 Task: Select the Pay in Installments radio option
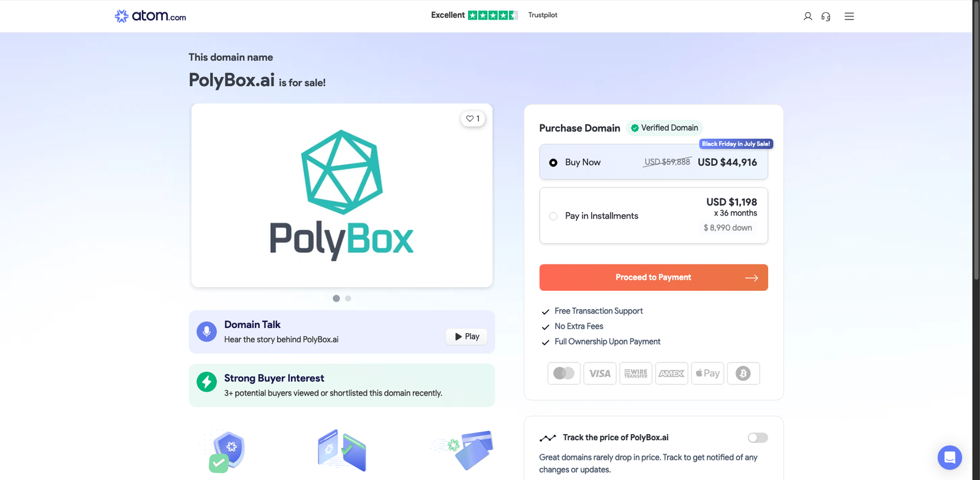[x=553, y=216]
